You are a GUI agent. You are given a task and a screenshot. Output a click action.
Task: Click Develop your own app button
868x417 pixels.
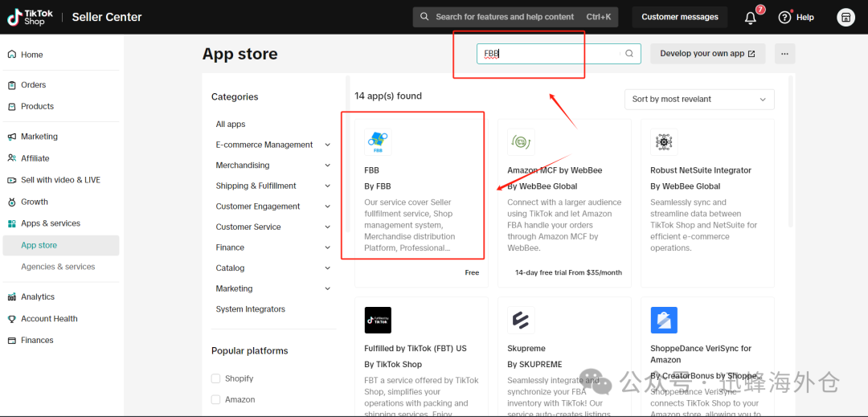coord(707,54)
